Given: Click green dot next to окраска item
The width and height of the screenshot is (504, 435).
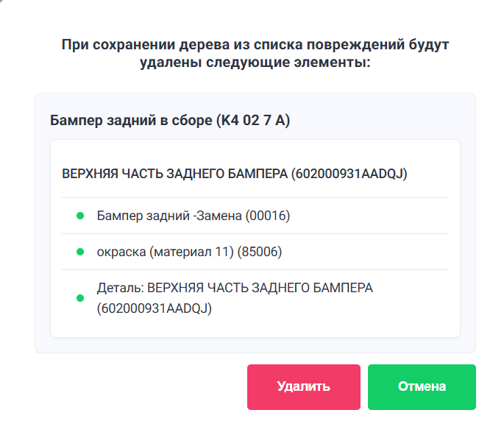Looking at the screenshot, I should 80,252.
